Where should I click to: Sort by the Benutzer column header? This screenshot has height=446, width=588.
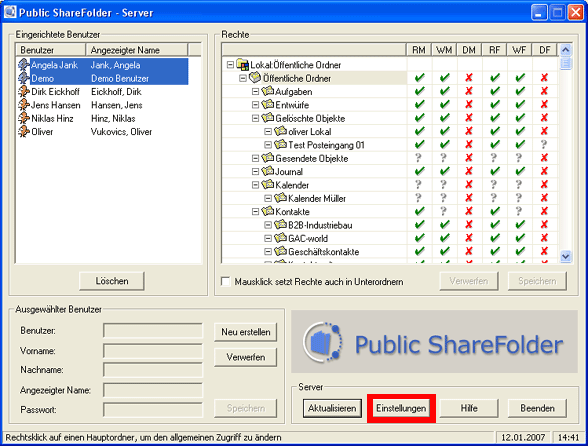[51, 50]
